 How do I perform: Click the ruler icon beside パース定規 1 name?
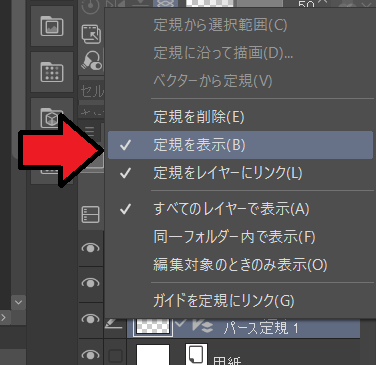pos(202,326)
